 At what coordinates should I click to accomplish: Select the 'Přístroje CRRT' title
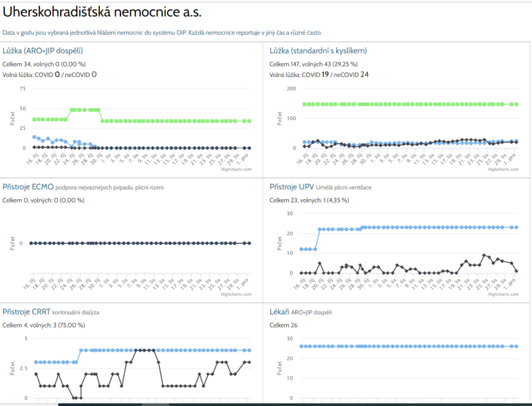26,312
